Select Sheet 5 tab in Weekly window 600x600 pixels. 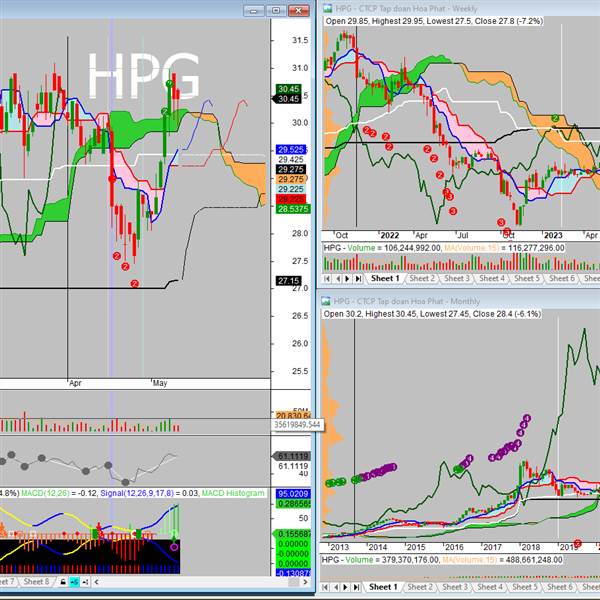527,278
